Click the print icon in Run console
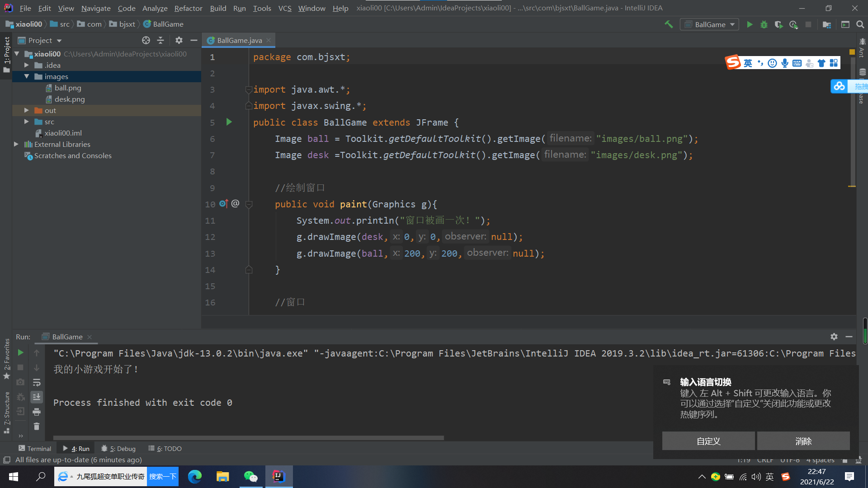Screen dimensions: 868x488 click(37, 412)
